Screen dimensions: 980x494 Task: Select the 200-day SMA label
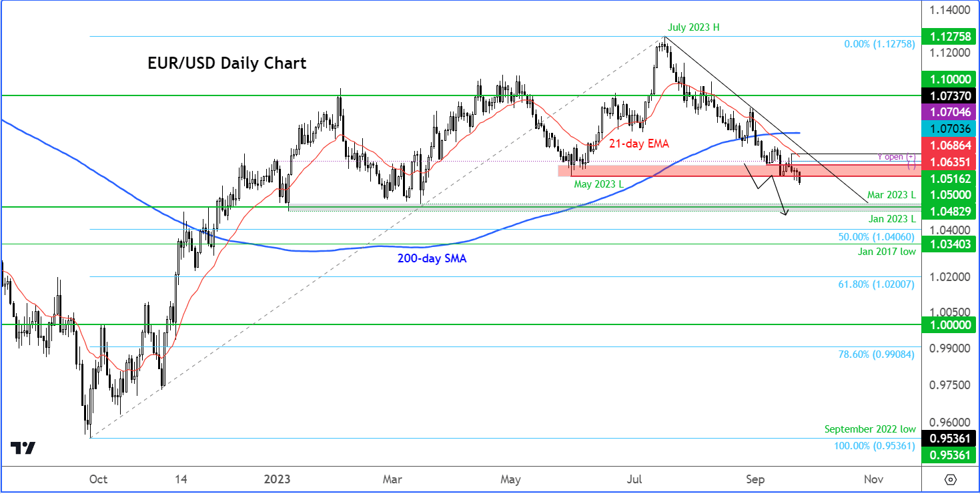(x=432, y=258)
